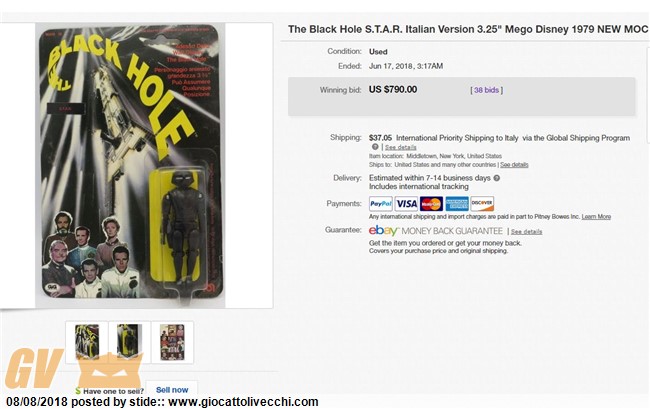Click Learn More about import charges

click(x=596, y=216)
